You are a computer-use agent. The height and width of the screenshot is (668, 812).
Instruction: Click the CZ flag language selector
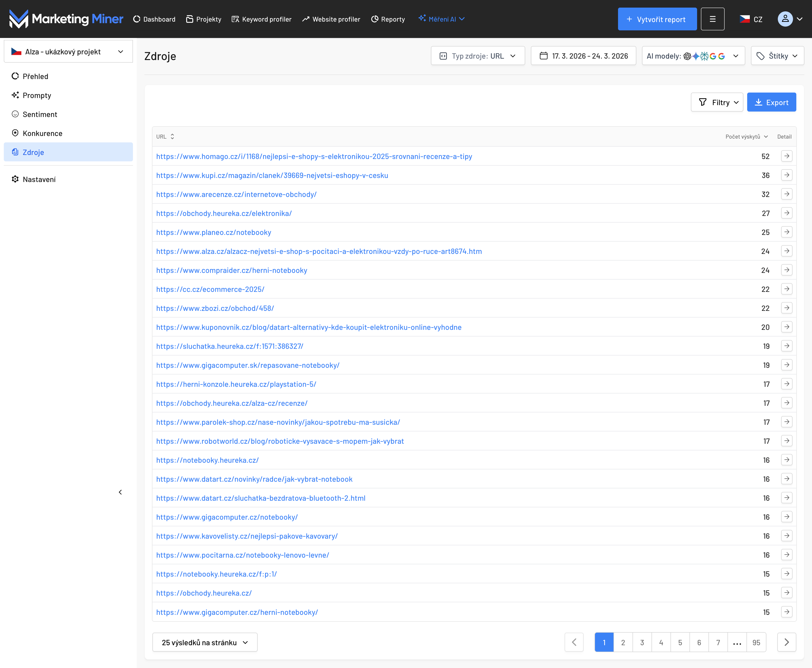tap(751, 19)
